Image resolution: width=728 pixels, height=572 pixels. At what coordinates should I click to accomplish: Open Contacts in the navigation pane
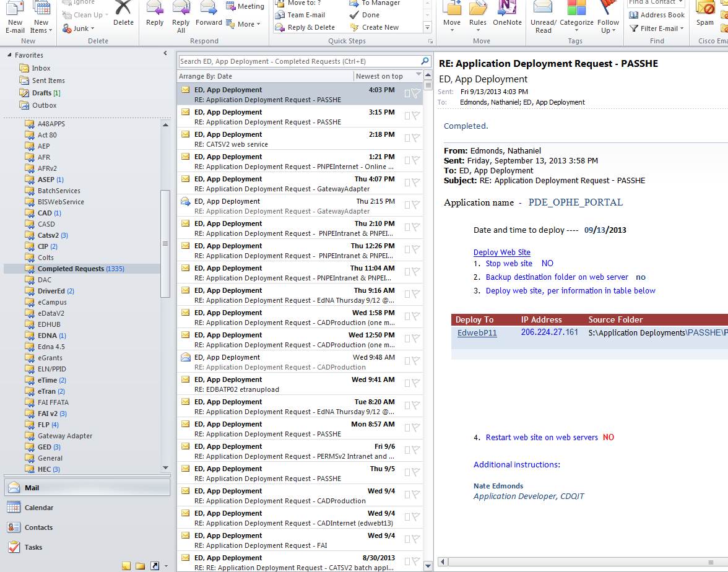click(38, 527)
